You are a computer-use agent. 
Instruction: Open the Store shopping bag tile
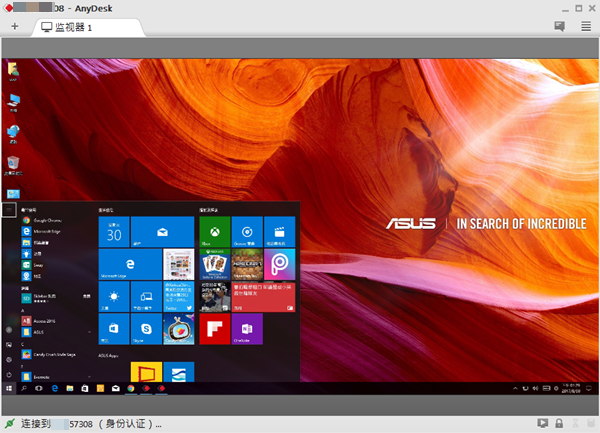(x=114, y=329)
